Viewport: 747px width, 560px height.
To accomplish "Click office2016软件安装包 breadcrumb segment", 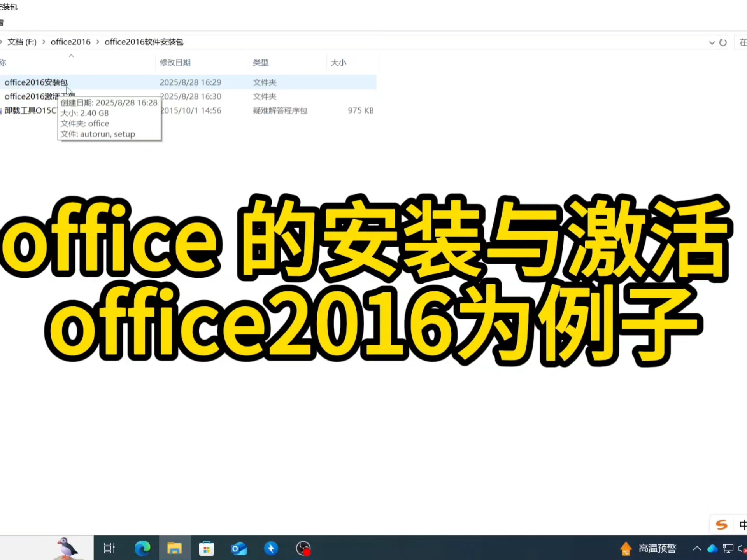I will 144,42.
